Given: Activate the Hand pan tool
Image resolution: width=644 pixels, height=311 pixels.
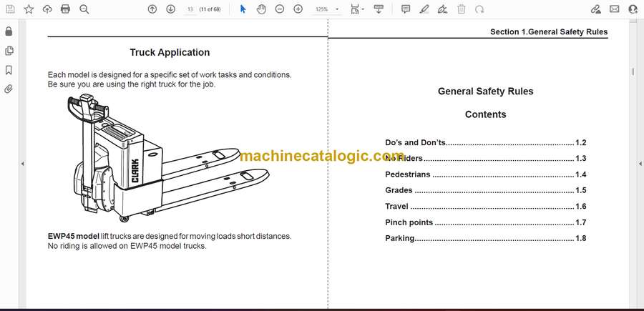Looking at the screenshot, I should pyautogui.click(x=261, y=9).
